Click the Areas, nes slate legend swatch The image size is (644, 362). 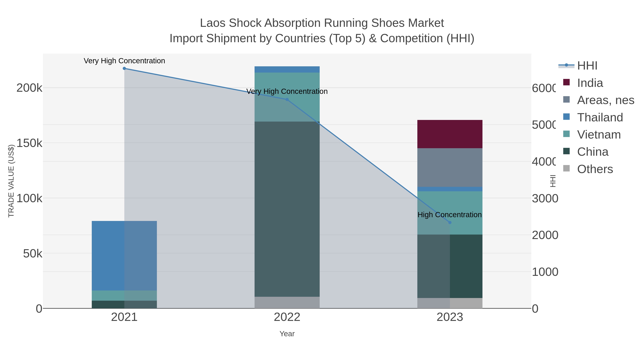[x=567, y=99]
